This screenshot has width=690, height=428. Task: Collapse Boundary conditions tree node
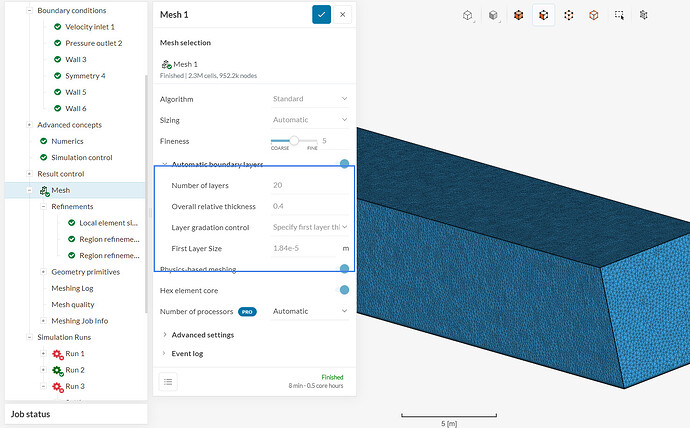[x=29, y=10]
